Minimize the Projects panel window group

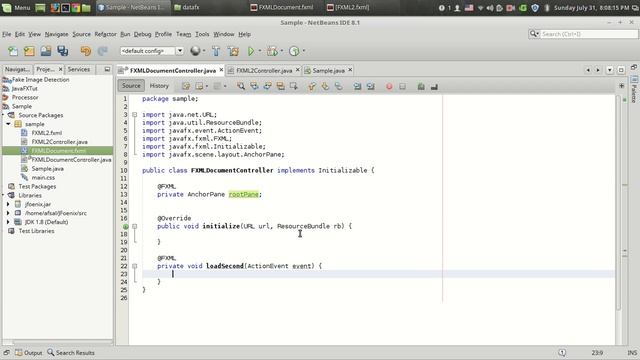pyautogui.click(x=107, y=69)
